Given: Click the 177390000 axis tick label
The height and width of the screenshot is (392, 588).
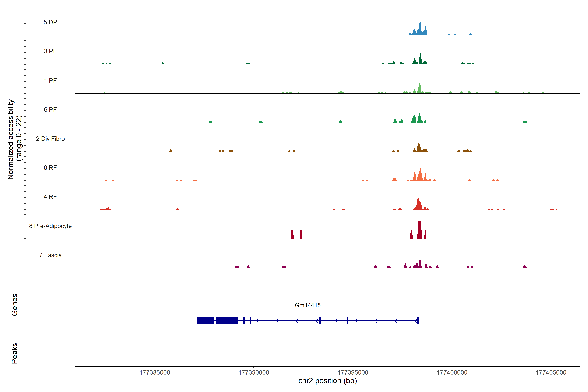Looking at the screenshot, I should 254,372.
